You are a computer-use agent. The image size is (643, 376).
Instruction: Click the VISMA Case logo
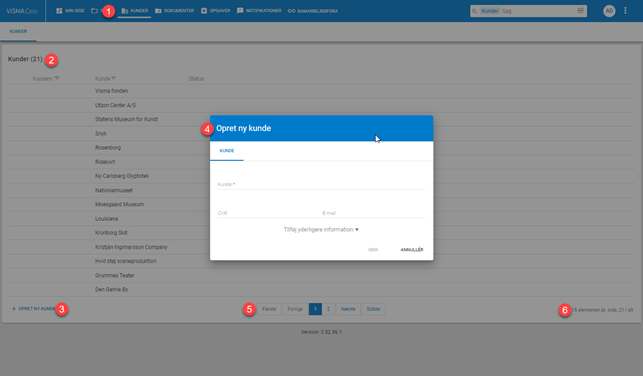pos(22,11)
